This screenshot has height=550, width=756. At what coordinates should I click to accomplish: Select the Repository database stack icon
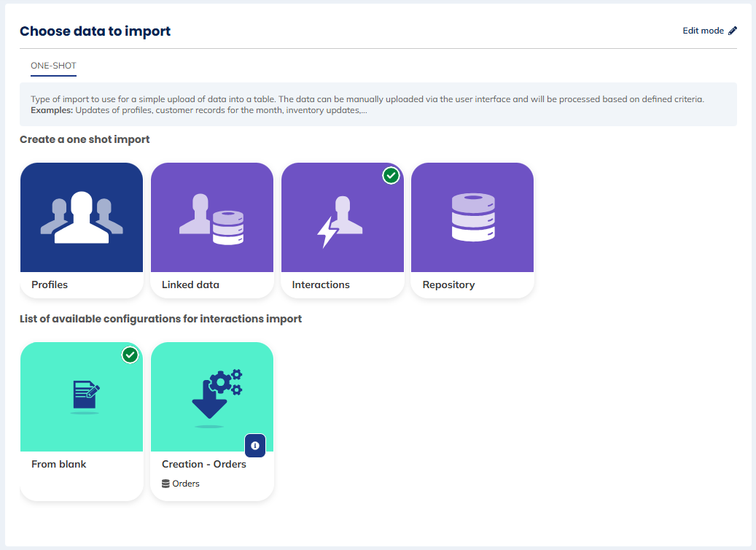472,217
